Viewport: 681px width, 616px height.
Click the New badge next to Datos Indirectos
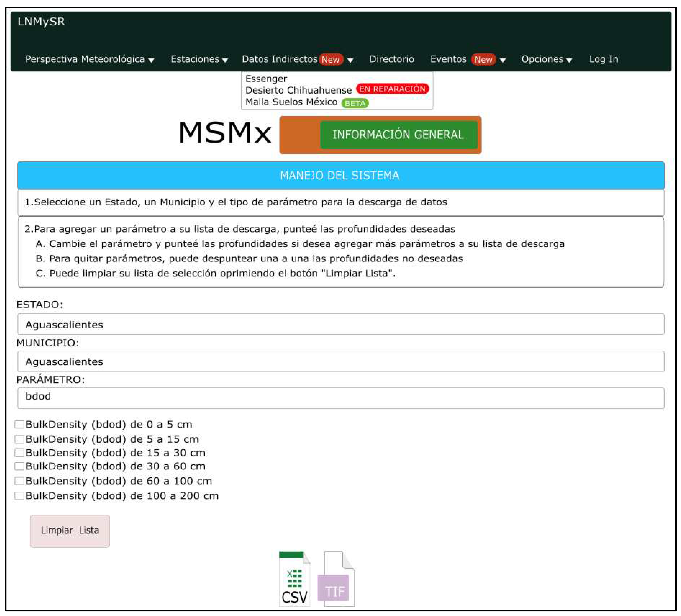click(x=331, y=59)
